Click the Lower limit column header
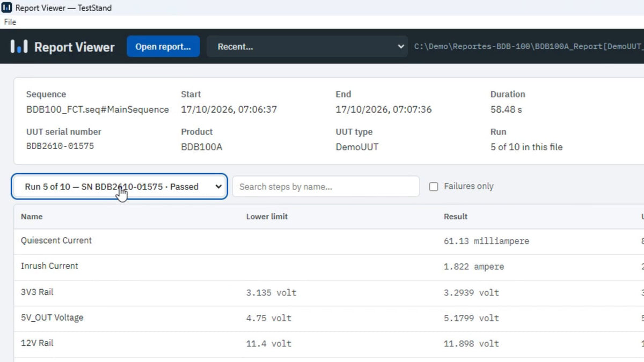644x362 pixels. click(267, 217)
